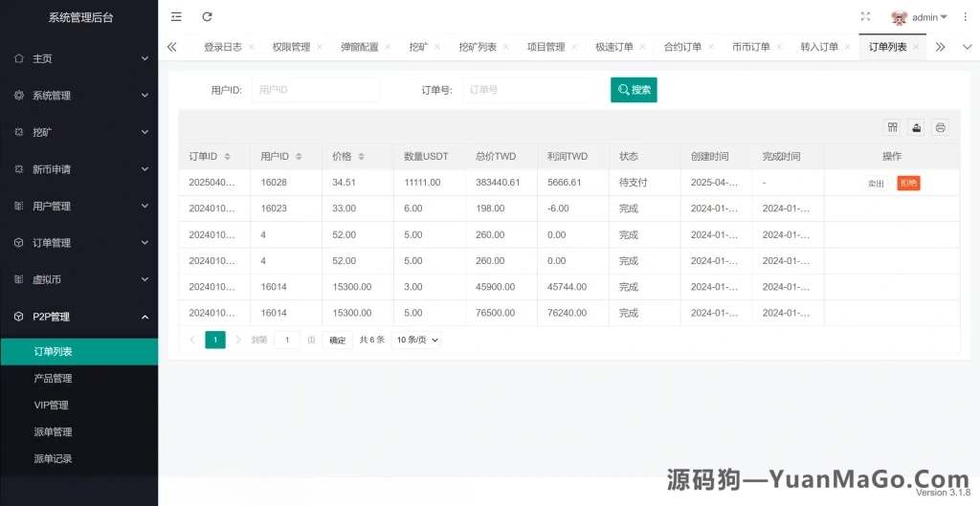Viewport: 980px width, 506px height.
Task: Open admin user dropdown
Action: (x=929, y=17)
